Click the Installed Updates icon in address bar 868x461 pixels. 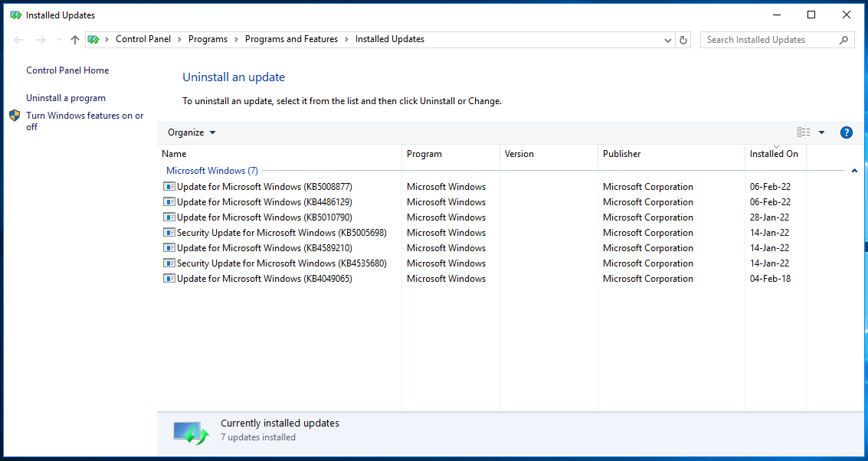point(93,38)
